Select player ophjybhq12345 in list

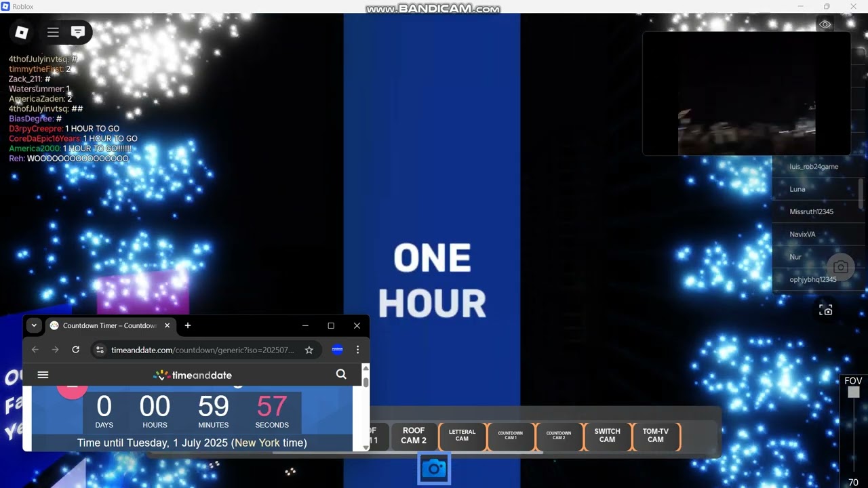point(814,279)
